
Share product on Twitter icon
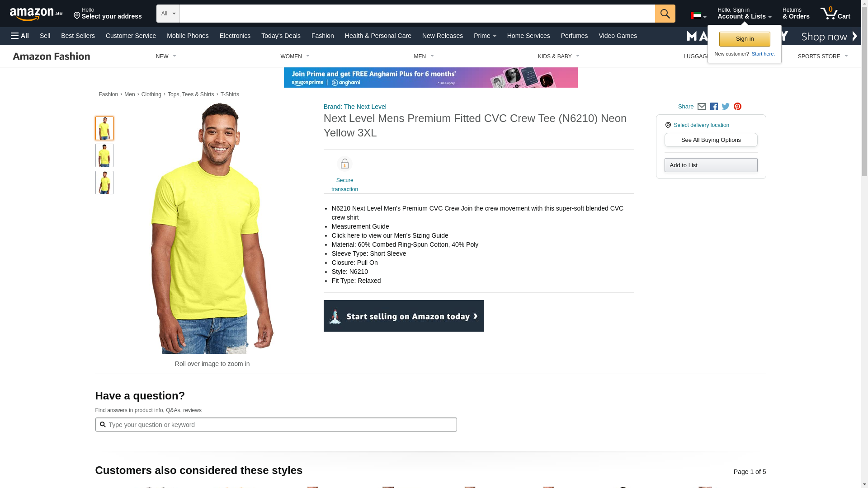[726, 107]
